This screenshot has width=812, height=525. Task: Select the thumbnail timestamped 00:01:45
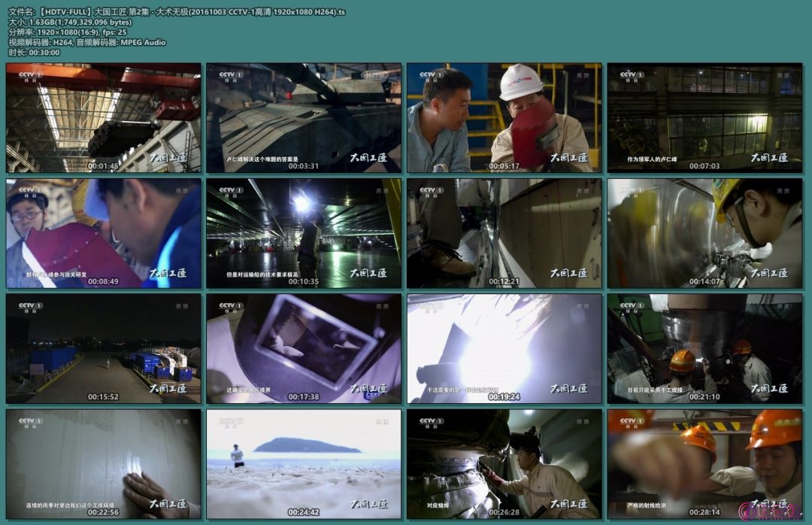[x=104, y=117]
